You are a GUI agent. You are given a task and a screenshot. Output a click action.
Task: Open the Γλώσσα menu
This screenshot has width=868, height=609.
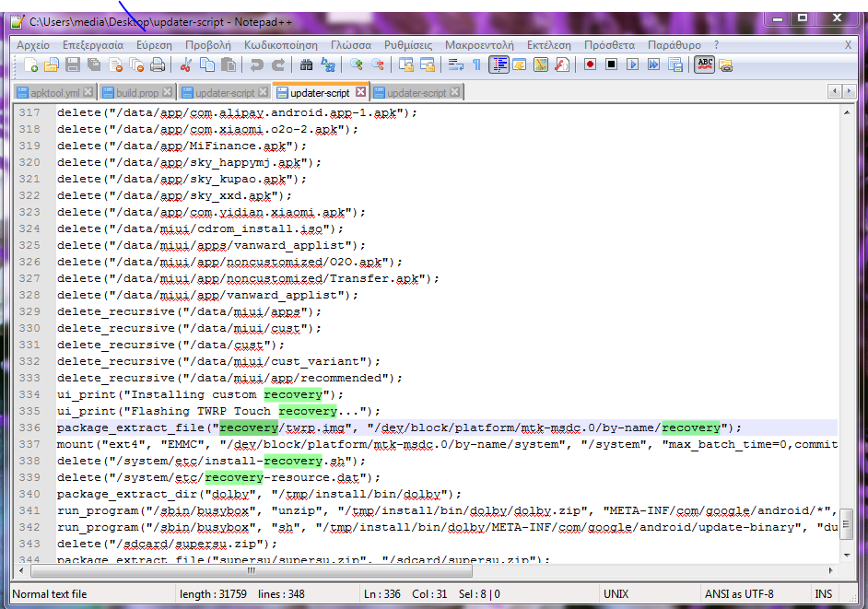[x=350, y=44]
